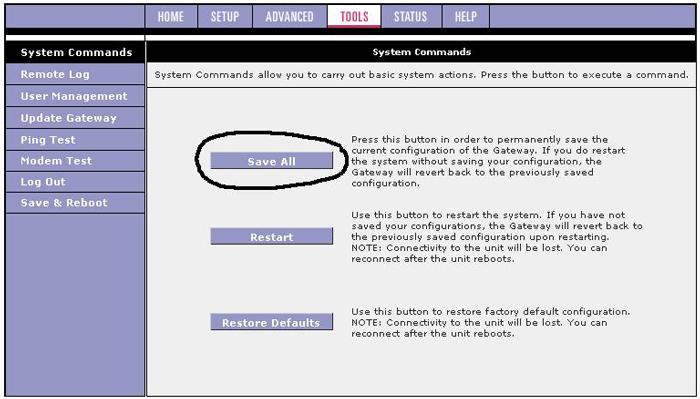Click the 'restore factory default configuration' description
700x399 pixels.
(491, 322)
